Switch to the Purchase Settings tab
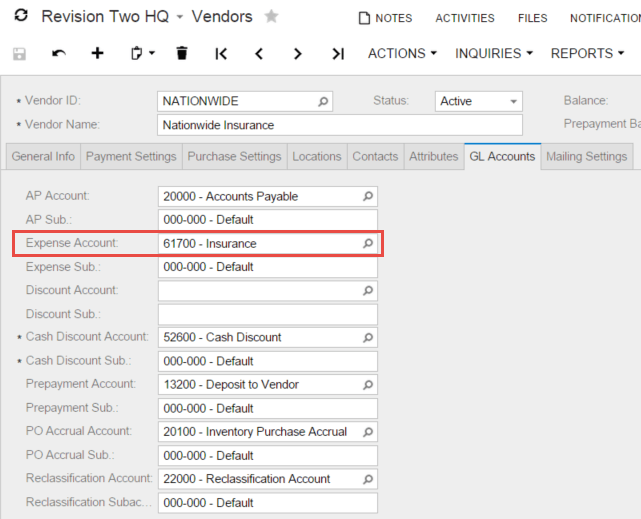Viewport: 641px width, 519px height. pos(235,156)
